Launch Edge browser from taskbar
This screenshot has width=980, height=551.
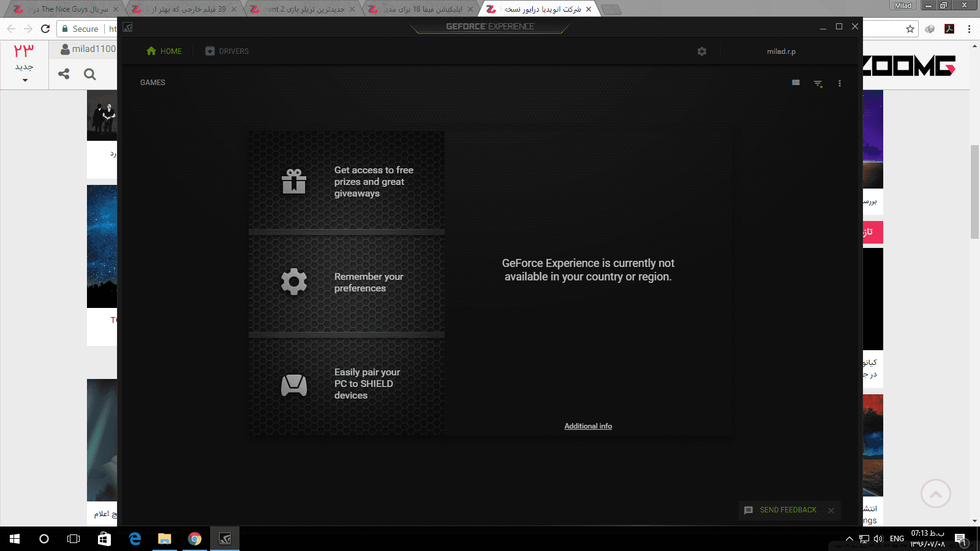coord(135,539)
